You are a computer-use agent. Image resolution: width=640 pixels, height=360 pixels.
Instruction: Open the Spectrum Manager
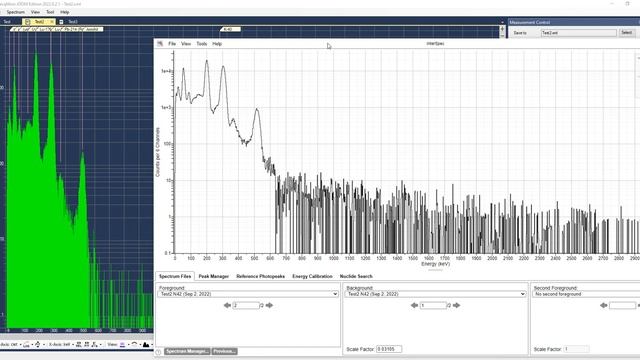(187, 351)
